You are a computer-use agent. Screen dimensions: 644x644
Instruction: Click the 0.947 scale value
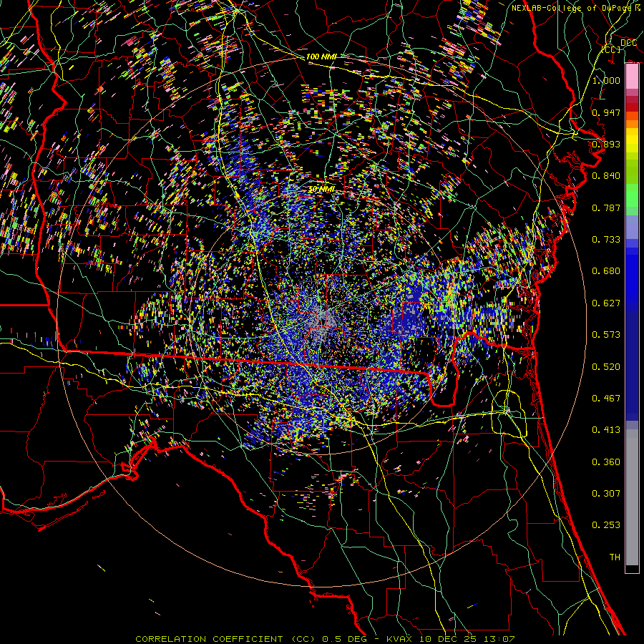pyautogui.click(x=606, y=112)
